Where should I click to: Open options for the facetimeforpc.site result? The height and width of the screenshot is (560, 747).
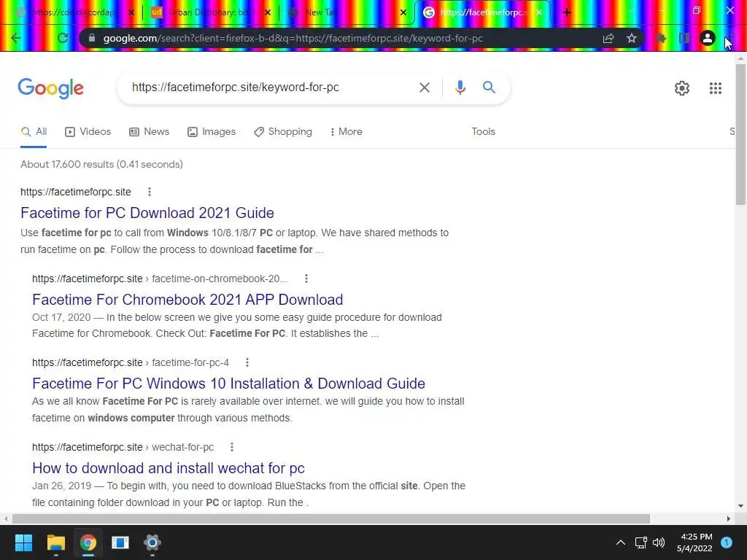[x=150, y=192]
